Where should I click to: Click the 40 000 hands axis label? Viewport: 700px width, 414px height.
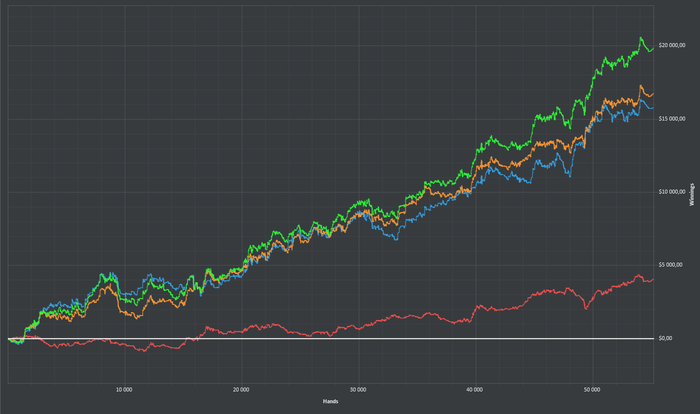pos(475,390)
